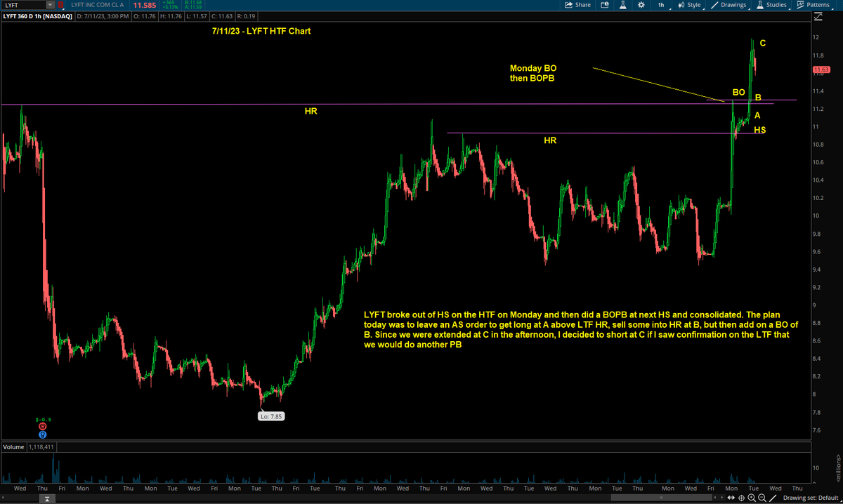The width and height of the screenshot is (843, 504).
Task: Open the Drawing set: Default menu
Action: [x=810, y=498]
